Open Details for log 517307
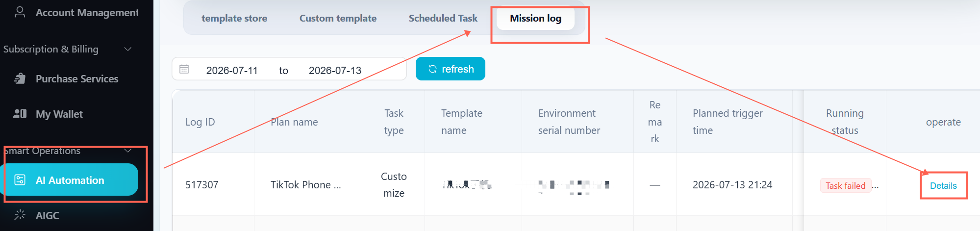The height and width of the screenshot is (231, 980). (x=943, y=185)
